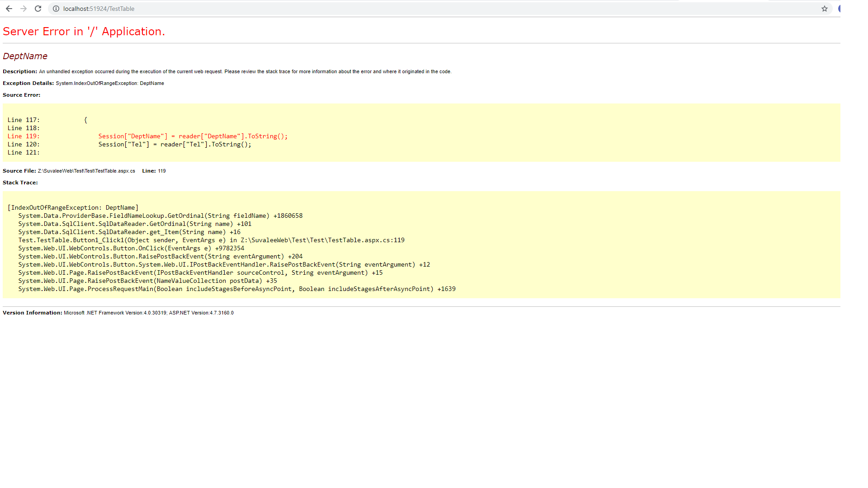Image resolution: width=868 pixels, height=488 pixels.
Task: Click the Source Error label
Action: [22, 95]
